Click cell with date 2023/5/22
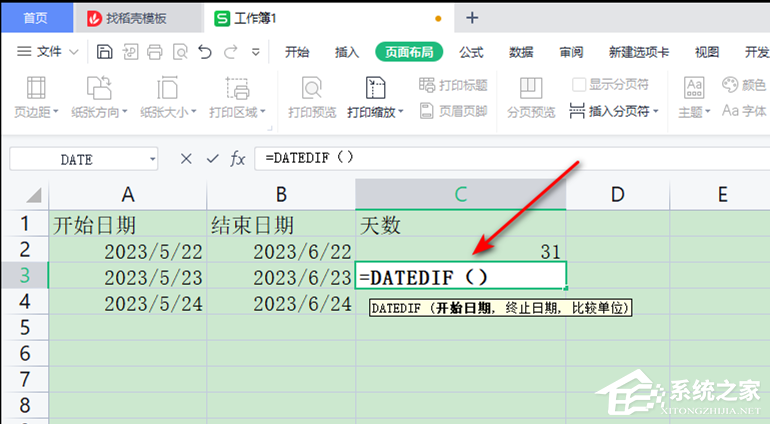Viewport: 770px width, 424px height. [128, 251]
